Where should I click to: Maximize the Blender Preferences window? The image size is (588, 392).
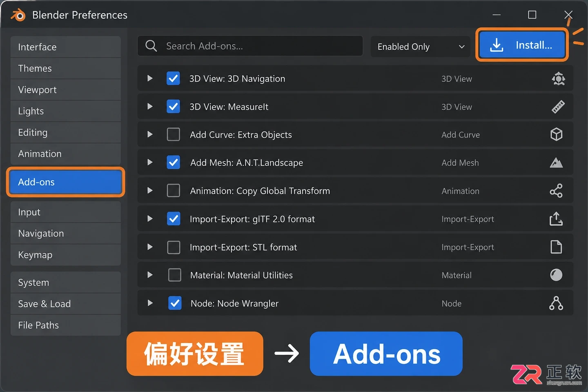532,15
